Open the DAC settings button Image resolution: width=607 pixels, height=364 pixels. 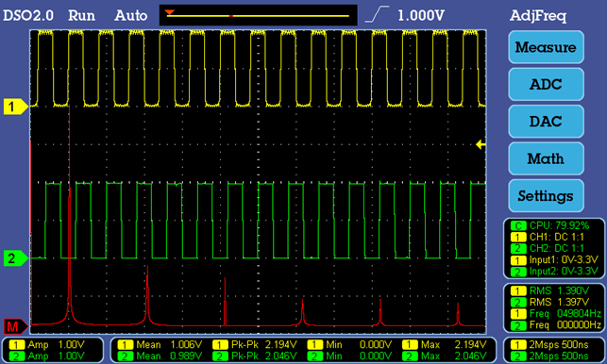(x=546, y=122)
